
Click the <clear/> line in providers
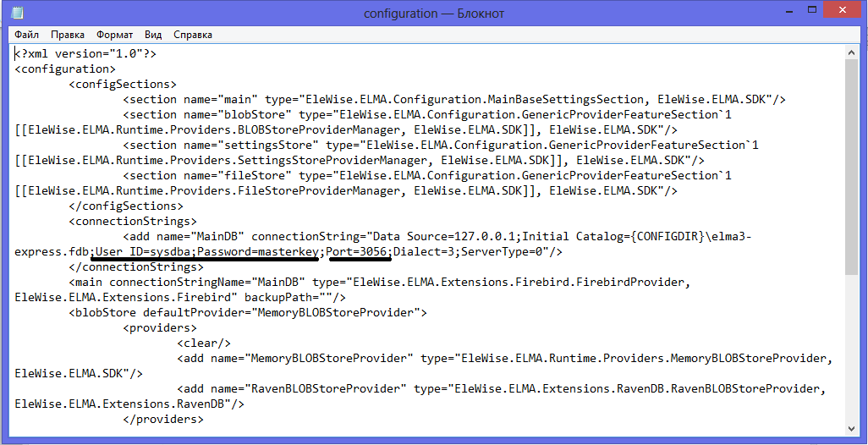[x=204, y=343]
